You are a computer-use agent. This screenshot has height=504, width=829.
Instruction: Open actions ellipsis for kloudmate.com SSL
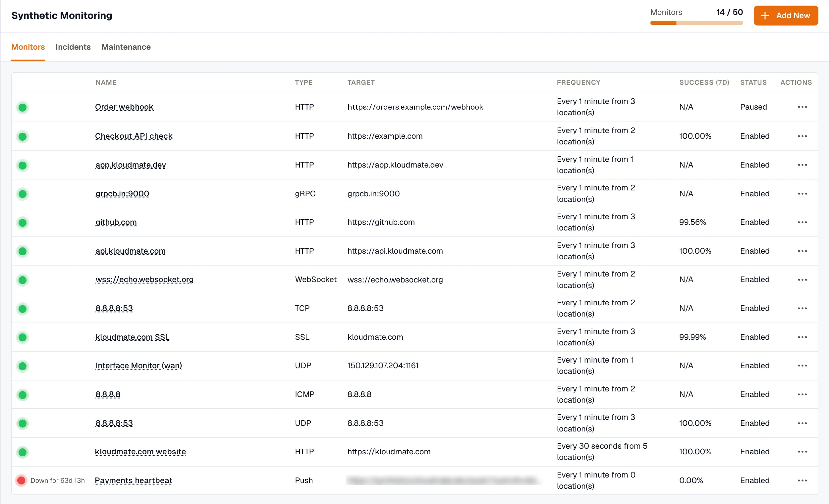(802, 337)
